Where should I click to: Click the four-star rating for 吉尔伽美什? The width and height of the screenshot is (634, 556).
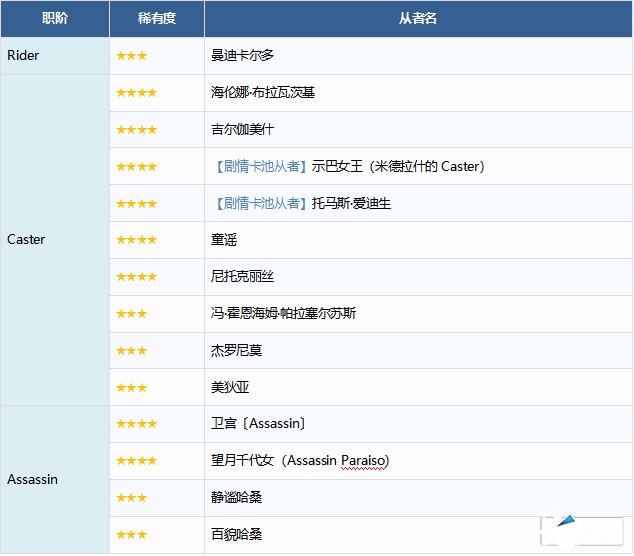[136, 130]
